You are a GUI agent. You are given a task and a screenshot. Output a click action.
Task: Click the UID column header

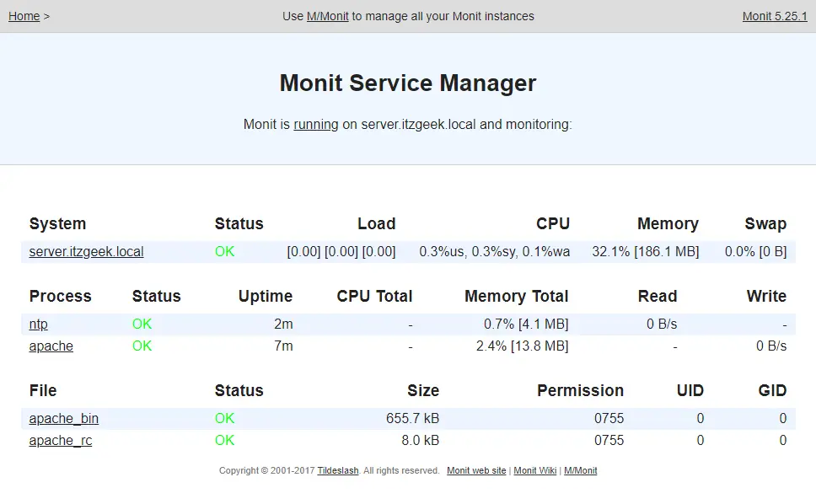point(690,390)
